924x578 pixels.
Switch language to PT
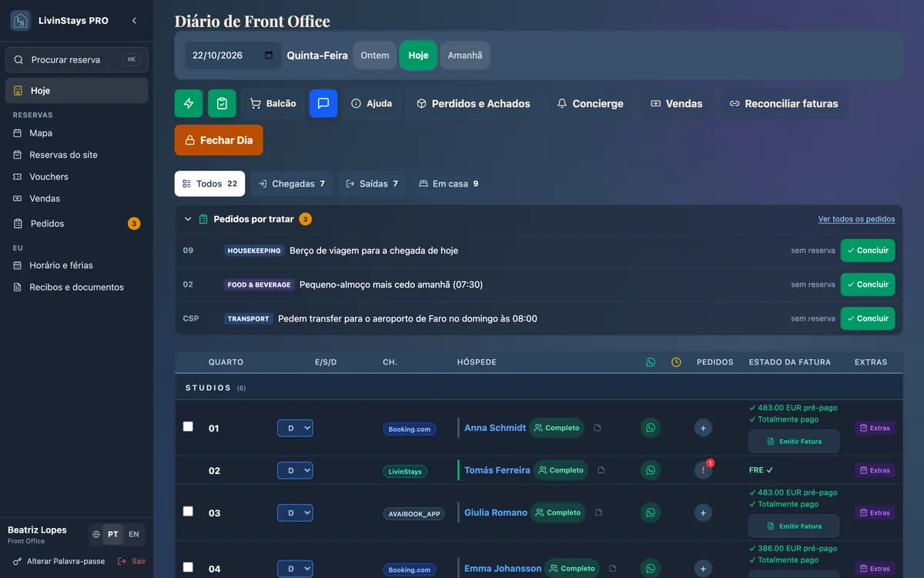point(113,534)
